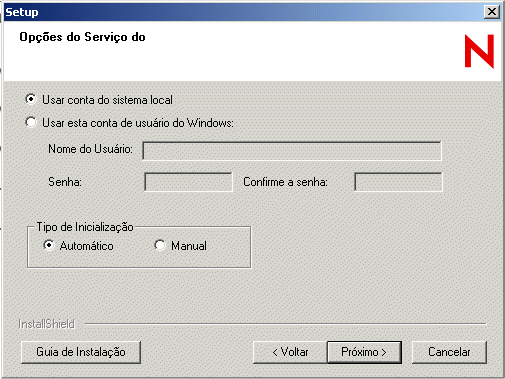Cancel the setup with Cancelar

(x=449, y=352)
